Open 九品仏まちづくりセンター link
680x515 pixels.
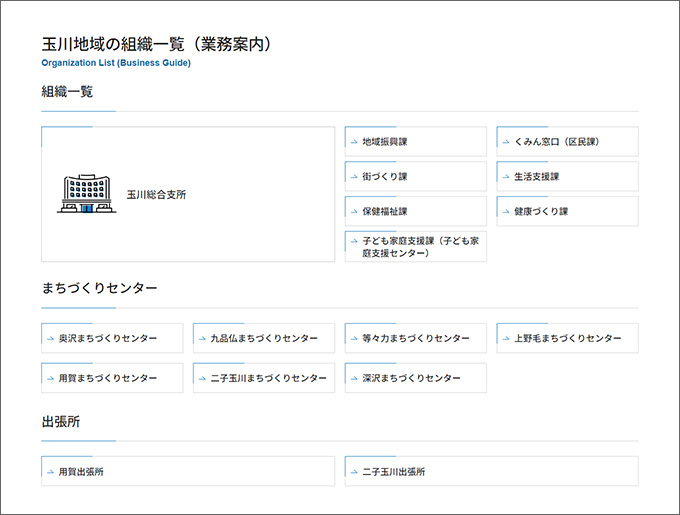264,338
